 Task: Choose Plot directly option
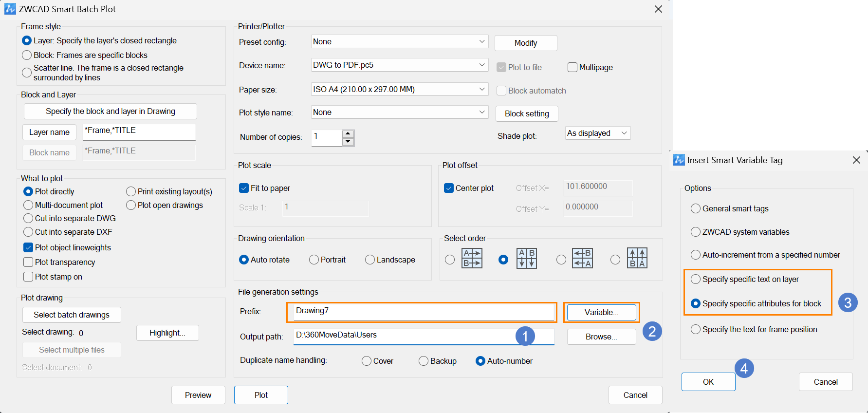[28, 191]
